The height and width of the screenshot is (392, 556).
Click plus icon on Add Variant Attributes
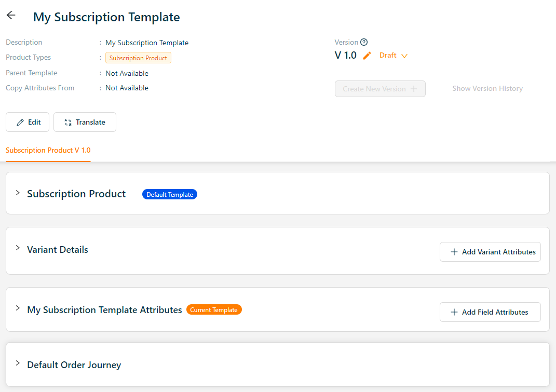454,252
